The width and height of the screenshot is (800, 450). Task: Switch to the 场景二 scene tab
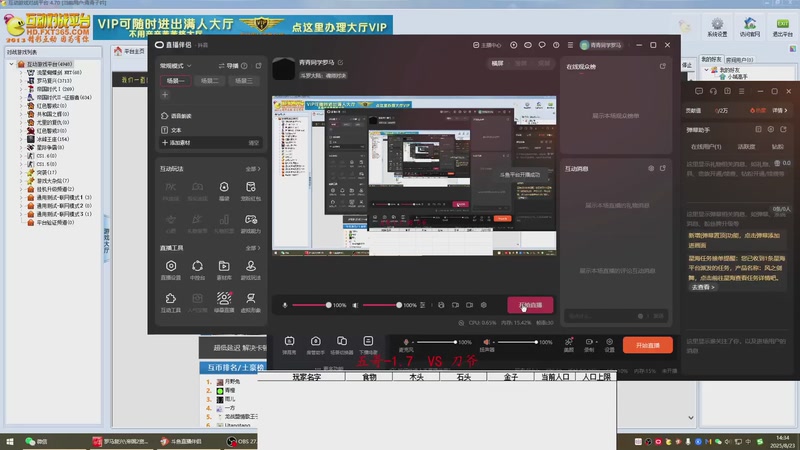tap(210, 81)
